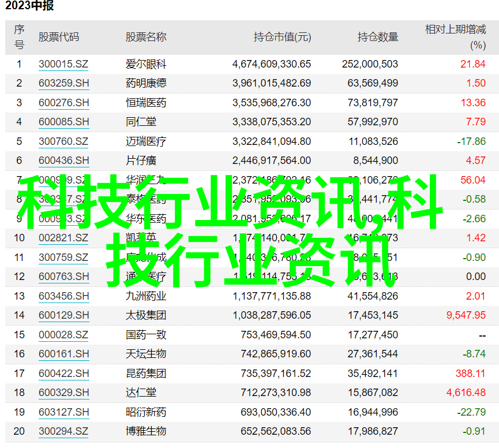Click the 股票名称 column header
This screenshot has width=499, height=448.
coord(146,37)
